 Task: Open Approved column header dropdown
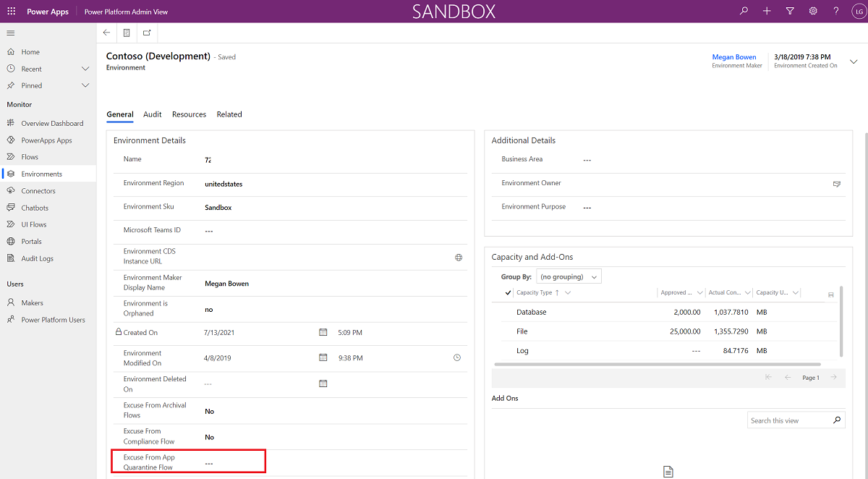[699, 293]
